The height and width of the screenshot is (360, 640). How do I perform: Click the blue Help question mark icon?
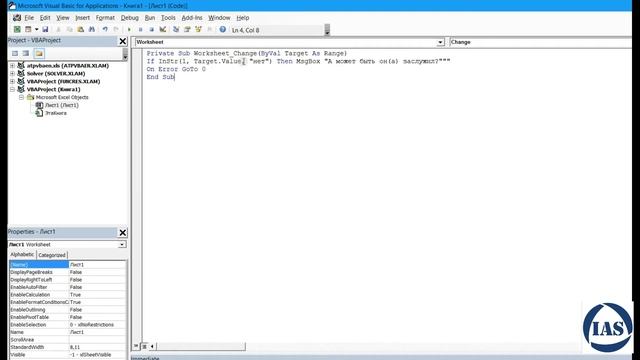click(x=222, y=29)
